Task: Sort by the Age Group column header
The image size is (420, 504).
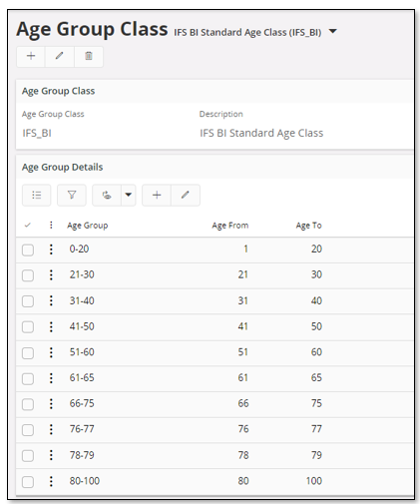Action: [88, 226]
